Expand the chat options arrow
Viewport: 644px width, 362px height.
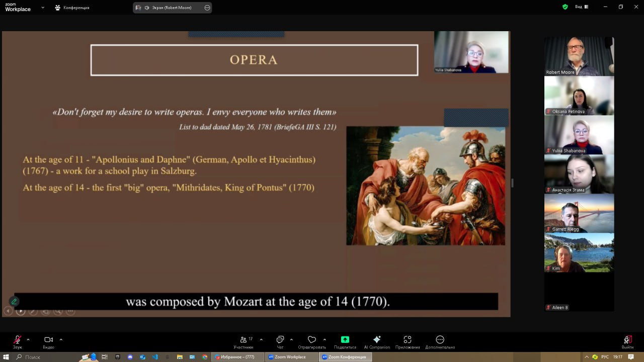click(291, 340)
